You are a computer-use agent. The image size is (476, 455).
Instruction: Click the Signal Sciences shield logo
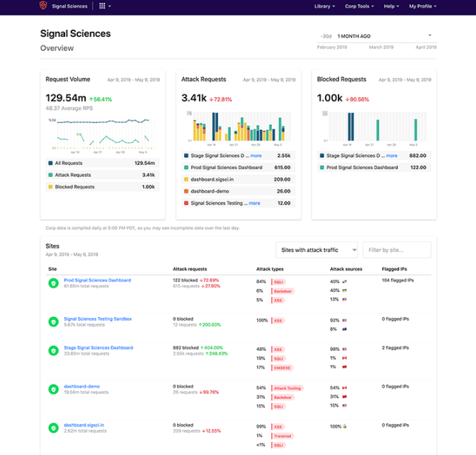coord(43,6)
